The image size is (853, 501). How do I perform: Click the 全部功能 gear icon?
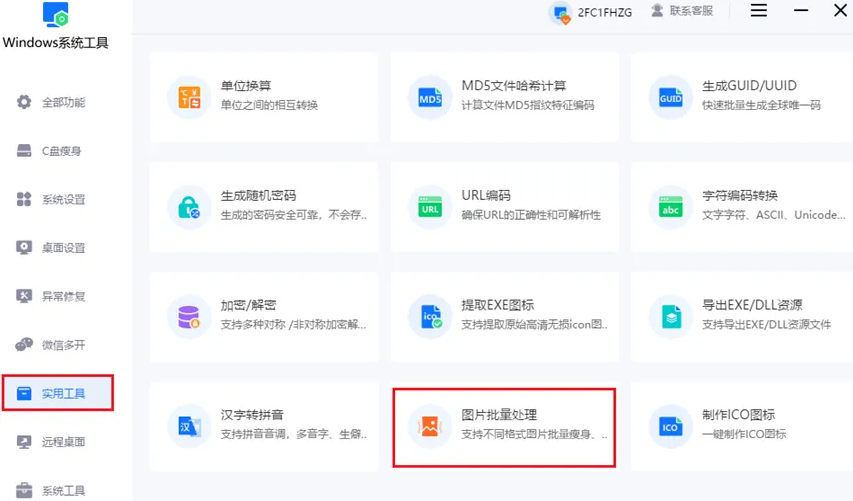point(24,102)
